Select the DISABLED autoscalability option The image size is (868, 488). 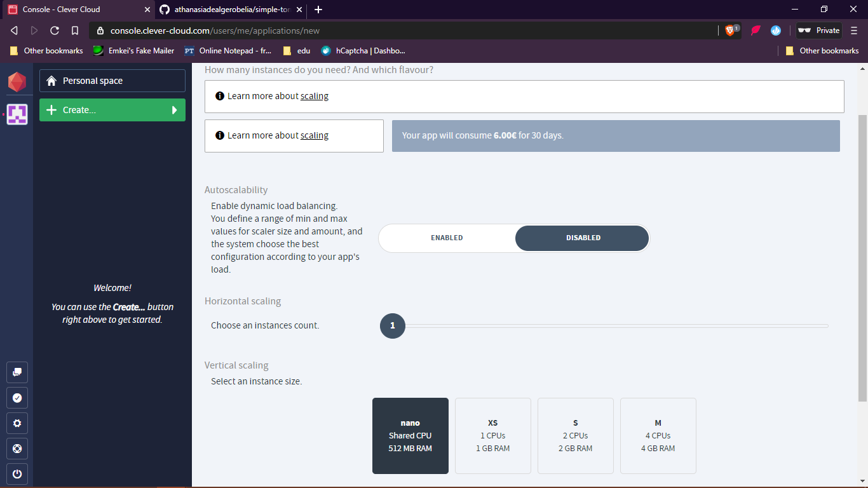click(583, 238)
